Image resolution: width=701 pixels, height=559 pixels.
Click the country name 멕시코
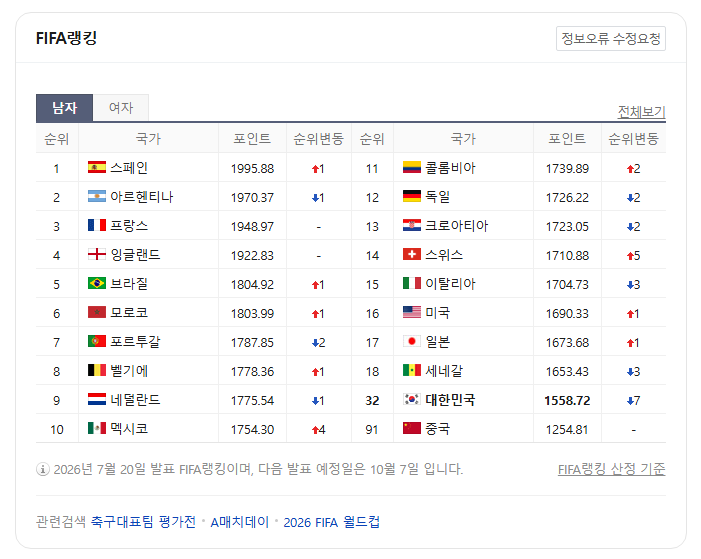click(x=129, y=429)
